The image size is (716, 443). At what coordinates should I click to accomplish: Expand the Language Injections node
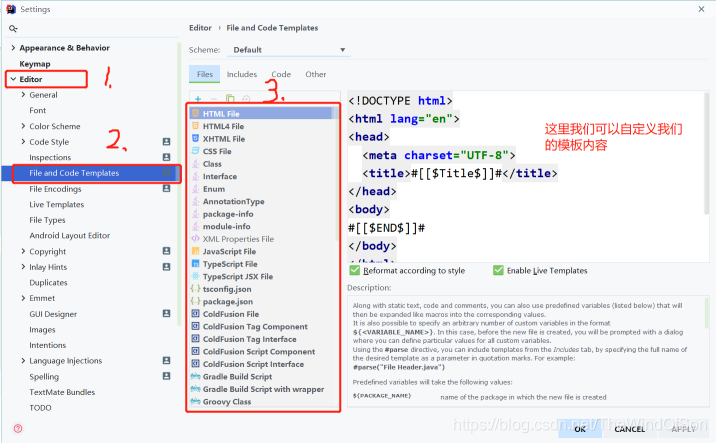click(x=23, y=360)
